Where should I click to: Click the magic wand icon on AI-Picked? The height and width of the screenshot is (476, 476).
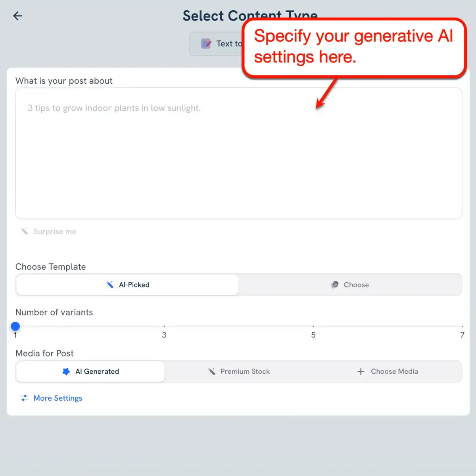coord(110,284)
